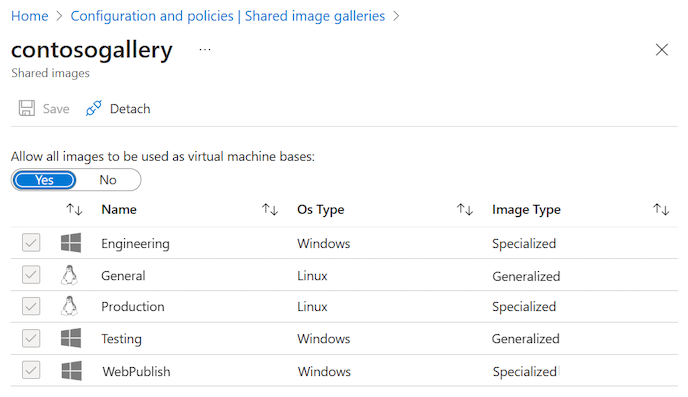Close the contosogallery panel

tap(662, 50)
